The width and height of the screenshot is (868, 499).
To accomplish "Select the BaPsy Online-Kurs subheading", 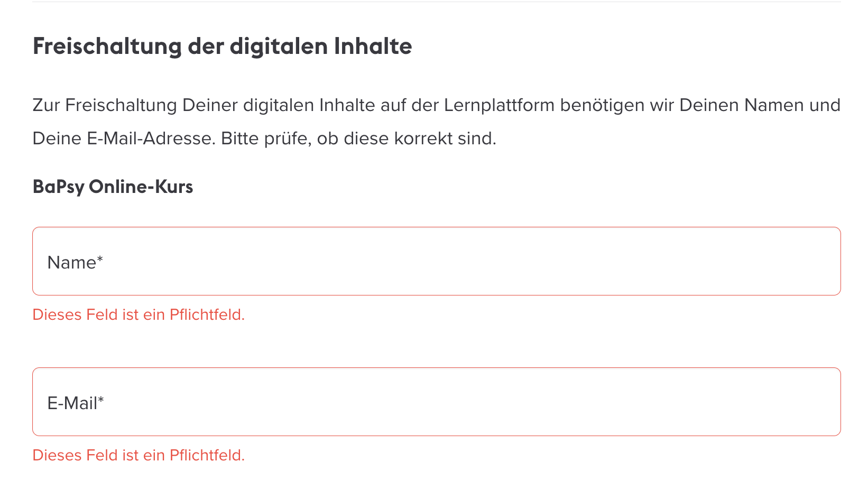I will 113,186.
